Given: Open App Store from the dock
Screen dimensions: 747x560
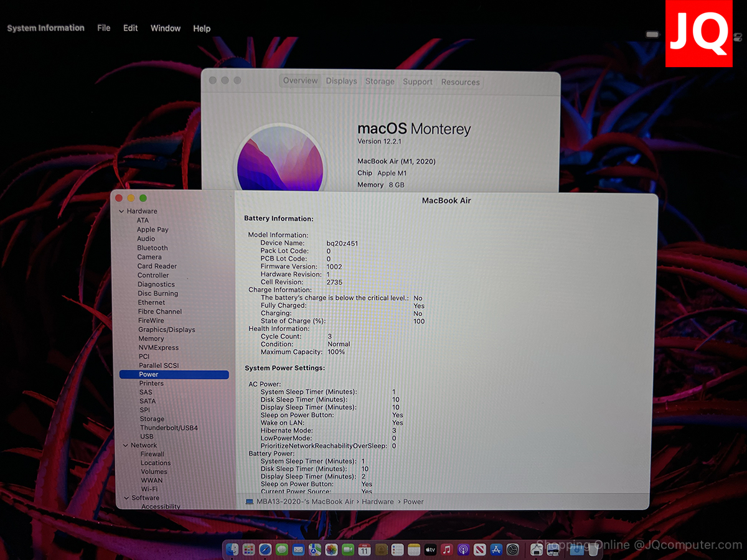Looking at the screenshot, I should tap(496, 549).
